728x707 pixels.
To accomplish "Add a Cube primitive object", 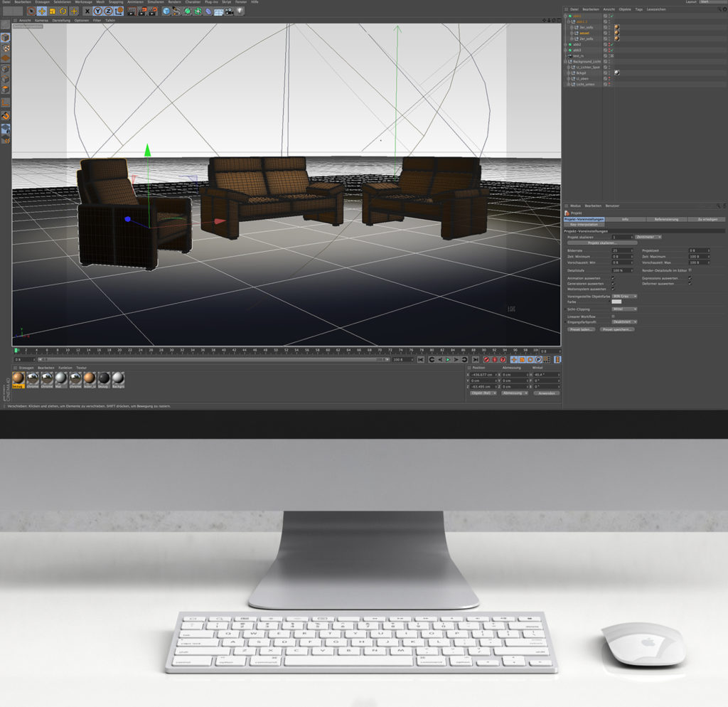I will click(166, 11).
